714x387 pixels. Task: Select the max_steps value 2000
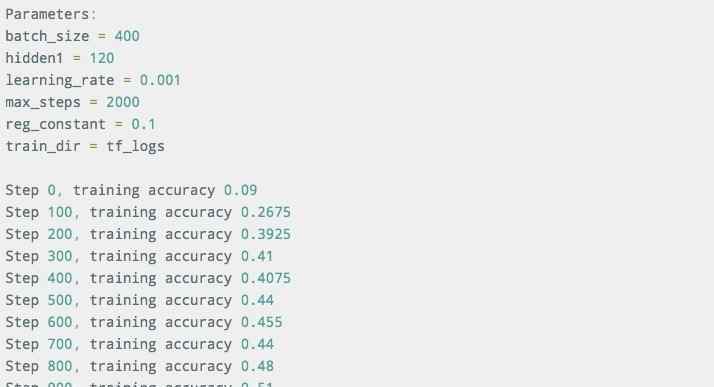[x=122, y=102]
